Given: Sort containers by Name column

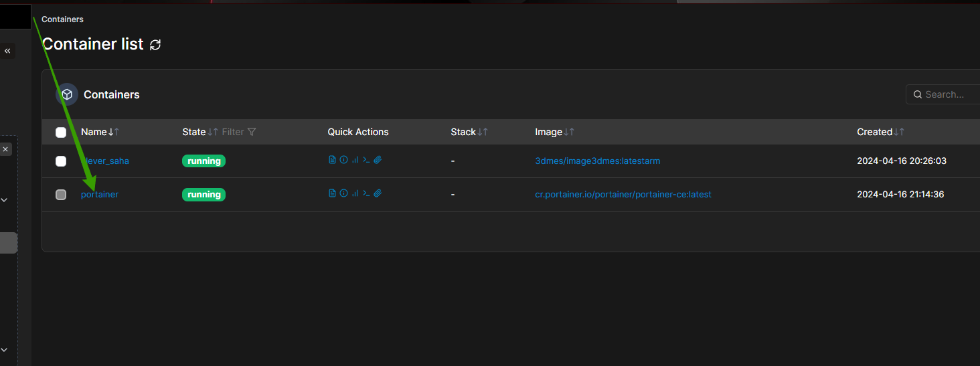Looking at the screenshot, I should tap(100, 132).
